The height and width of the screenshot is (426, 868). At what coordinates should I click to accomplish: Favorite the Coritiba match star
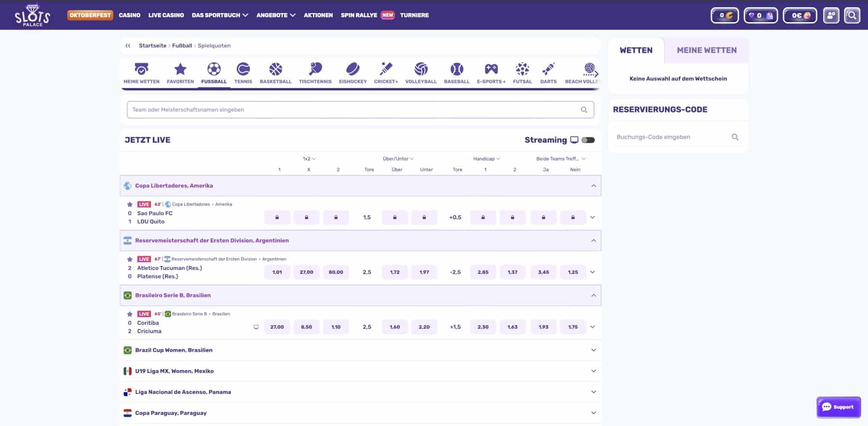pos(130,314)
